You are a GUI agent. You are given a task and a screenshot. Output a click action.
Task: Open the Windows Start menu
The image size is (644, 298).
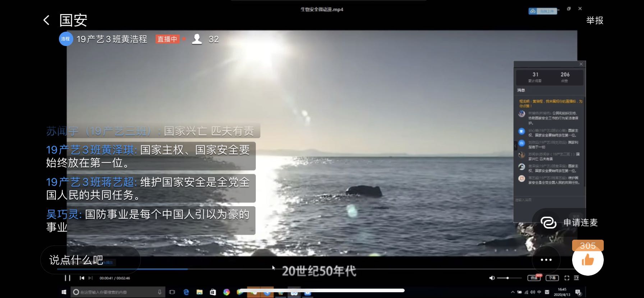64,292
